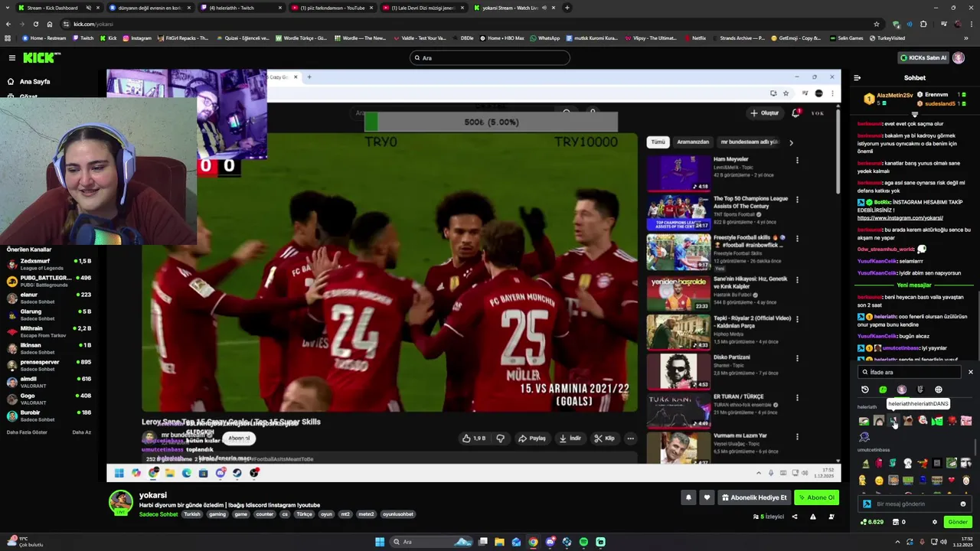Go to Ana Sayfa in the sidebar

point(28,81)
